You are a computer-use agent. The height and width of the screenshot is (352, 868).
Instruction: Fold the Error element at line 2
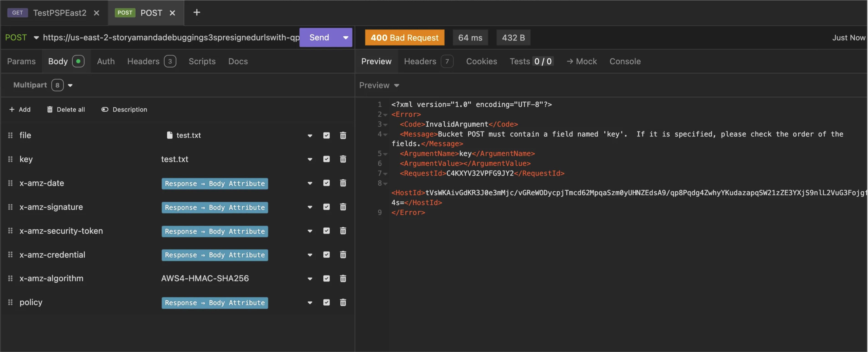click(385, 115)
